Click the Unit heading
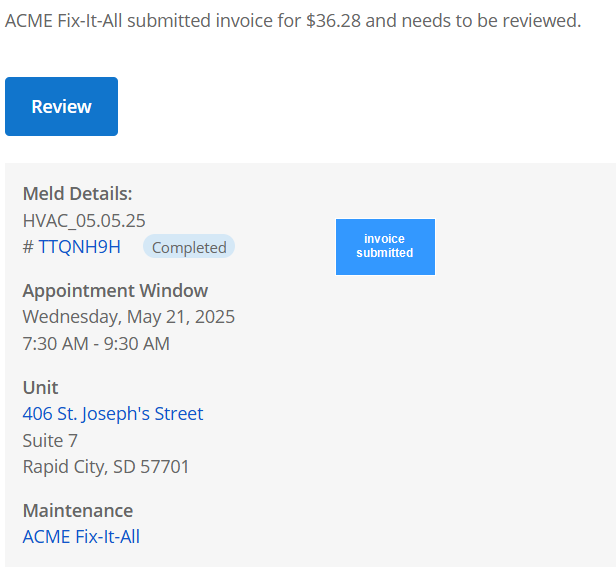This screenshot has width=616, height=571. 40,388
